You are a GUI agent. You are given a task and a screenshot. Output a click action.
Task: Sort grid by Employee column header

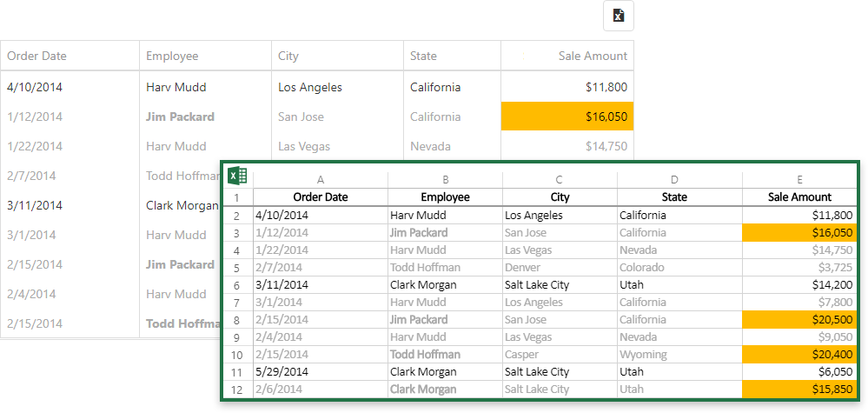[172, 56]
